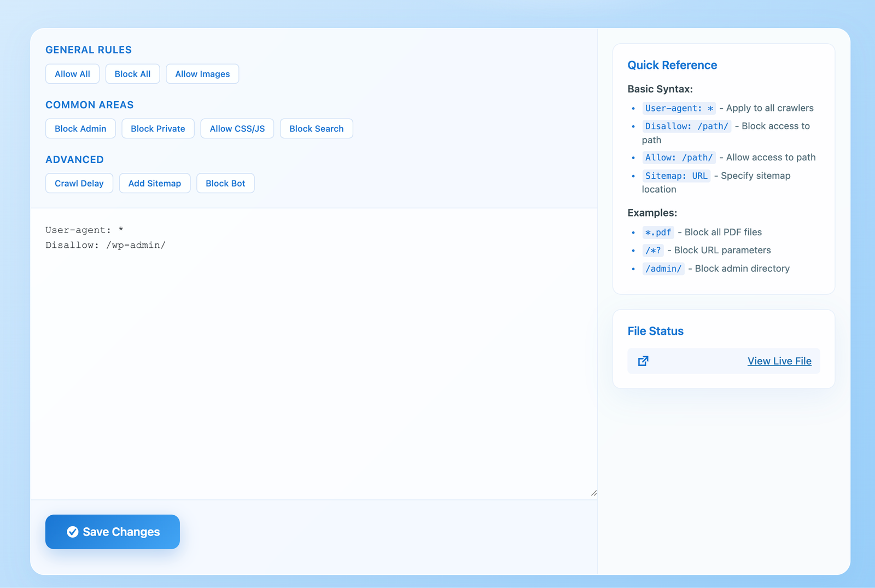Open the live robots.txt file
This screenshot has height=588, width=875.
pyautogui.click(x=780, y=361)
